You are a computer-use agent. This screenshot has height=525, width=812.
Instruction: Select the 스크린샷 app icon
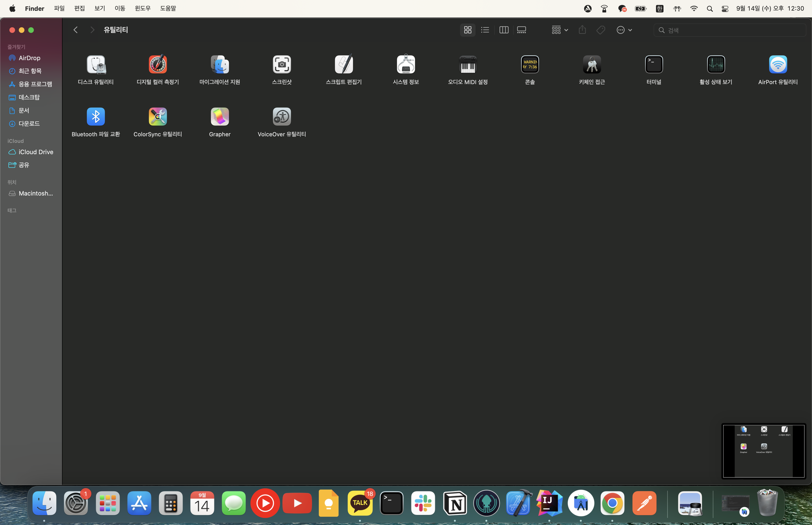[282, 64]
